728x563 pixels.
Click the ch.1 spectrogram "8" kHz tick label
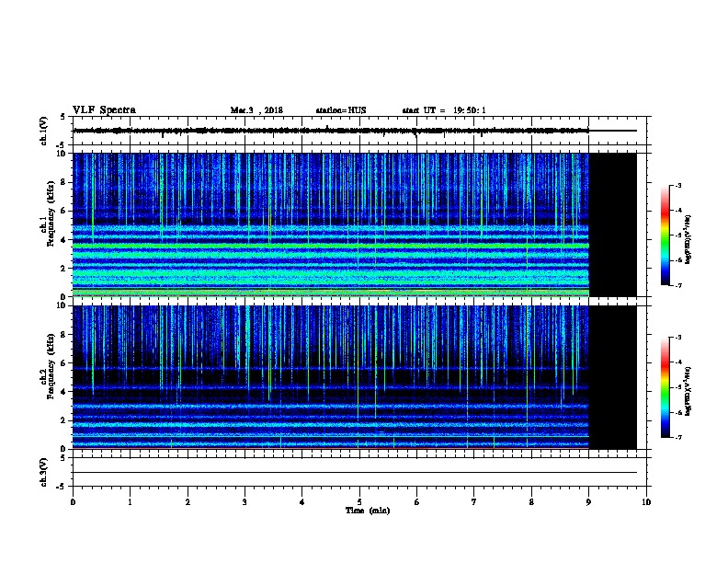click(63, 182)
